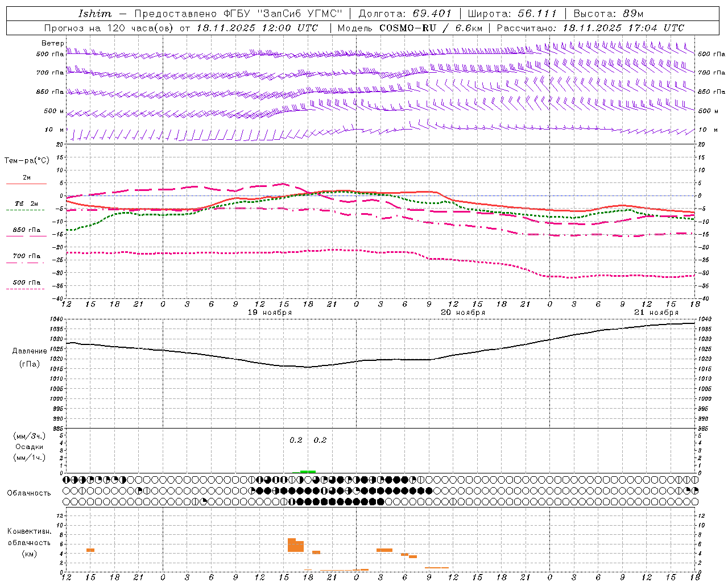Click the 'Рассчитано: 18.11.2025 17:04 UTC' timestamp
Viewport: 728px width, 582px height.
click(590, 28)
